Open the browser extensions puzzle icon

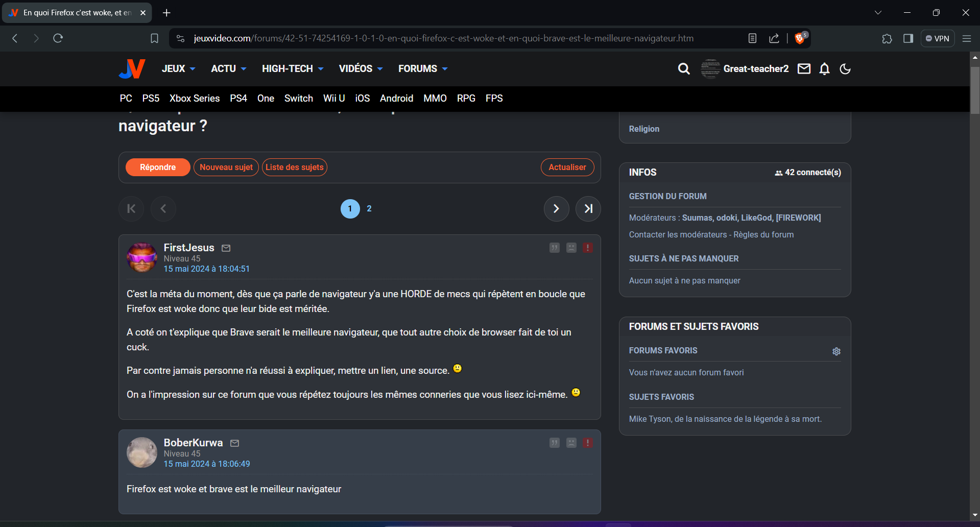click(887, 38)
